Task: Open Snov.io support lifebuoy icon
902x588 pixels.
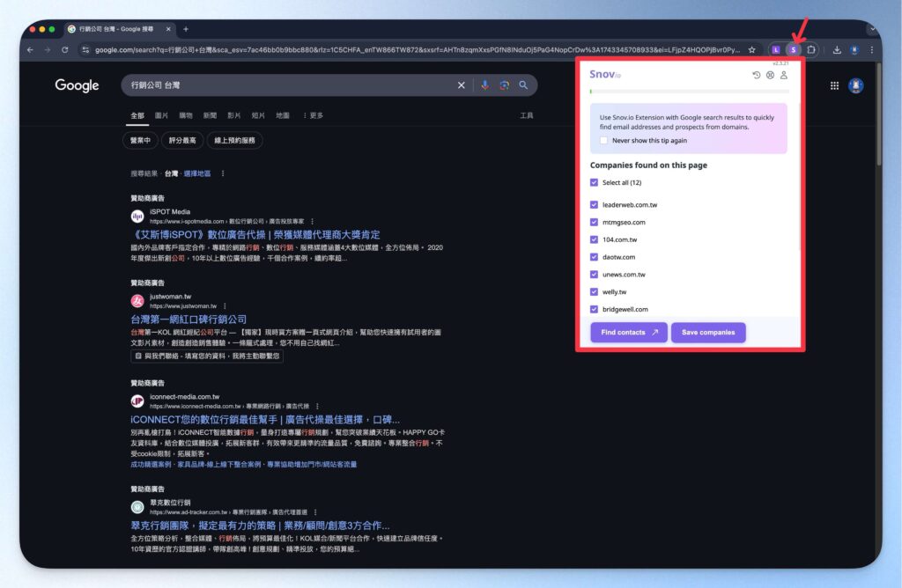Action: [x=770, y=76]
